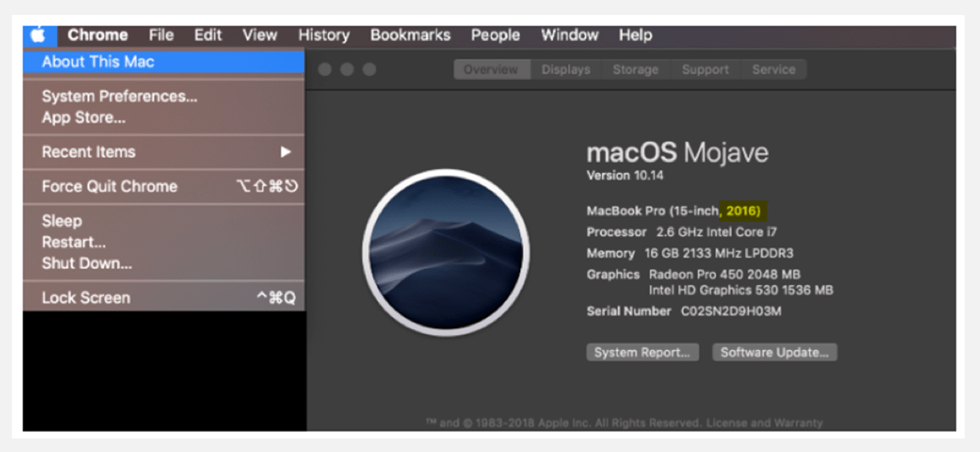Click the Version 10.14 text
The height and width of the screenshot is (452, 980).
click(x=625, y=175)
